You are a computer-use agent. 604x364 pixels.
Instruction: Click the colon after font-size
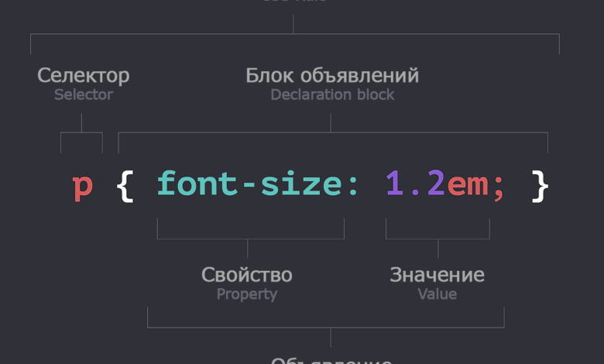coord(352,187)
